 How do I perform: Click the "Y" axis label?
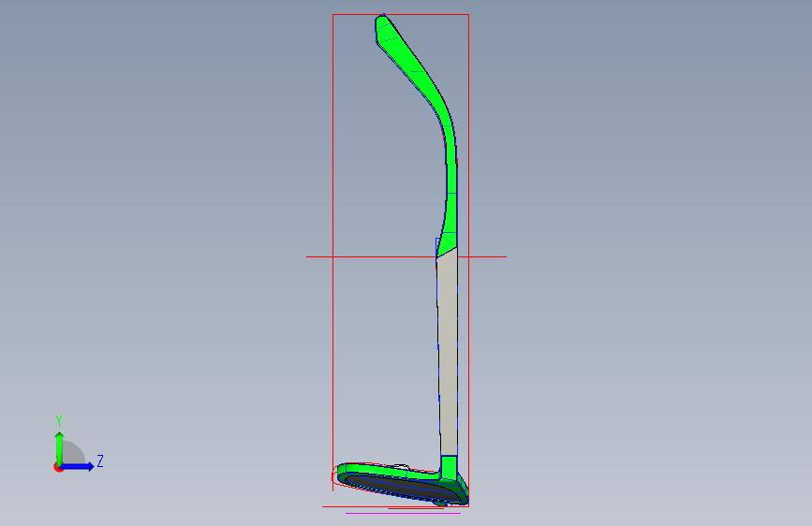(x=59, y=421)
